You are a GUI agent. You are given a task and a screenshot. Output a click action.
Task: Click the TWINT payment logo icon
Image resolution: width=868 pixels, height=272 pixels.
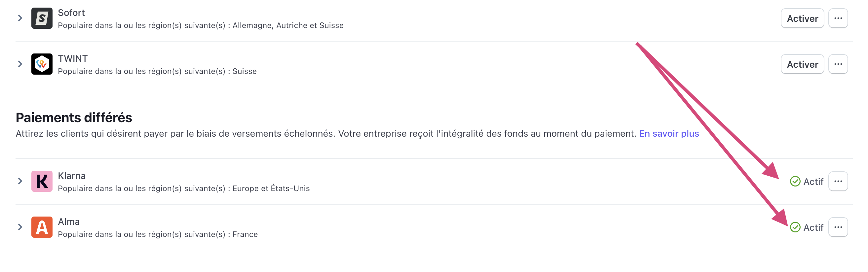click(42, 64)
